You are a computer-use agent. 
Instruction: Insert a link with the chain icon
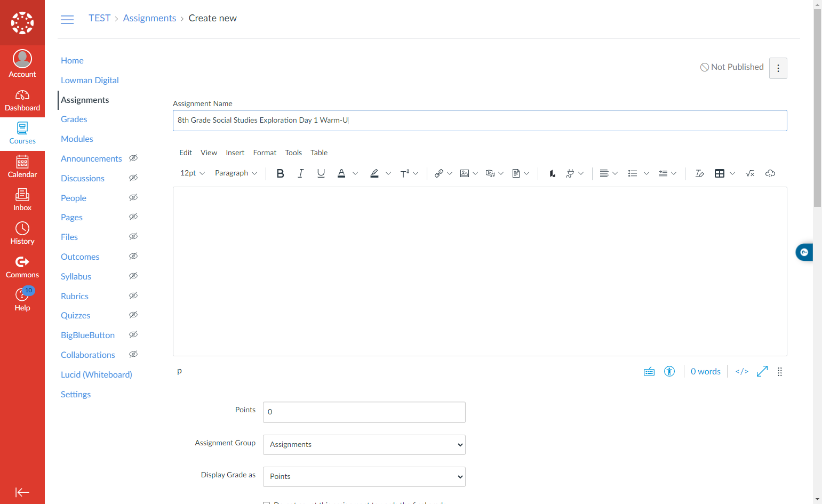[x=439, y=173]
